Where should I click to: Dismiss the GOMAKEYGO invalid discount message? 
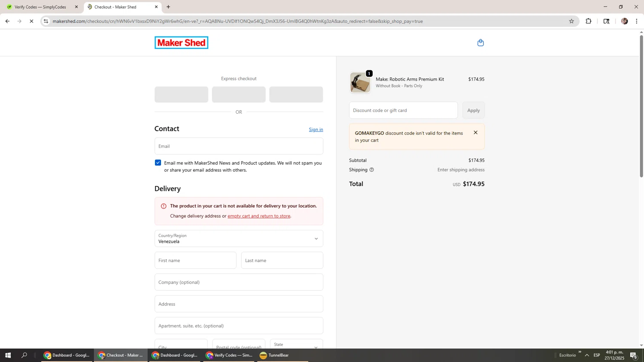pos(475,133)
